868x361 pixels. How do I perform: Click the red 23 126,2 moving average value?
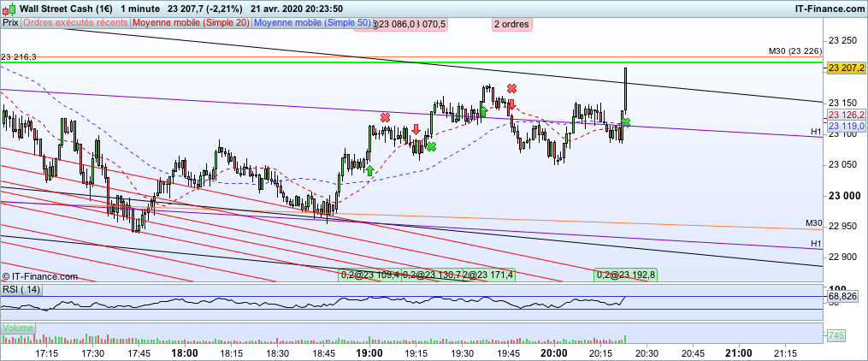coord(847,115)
